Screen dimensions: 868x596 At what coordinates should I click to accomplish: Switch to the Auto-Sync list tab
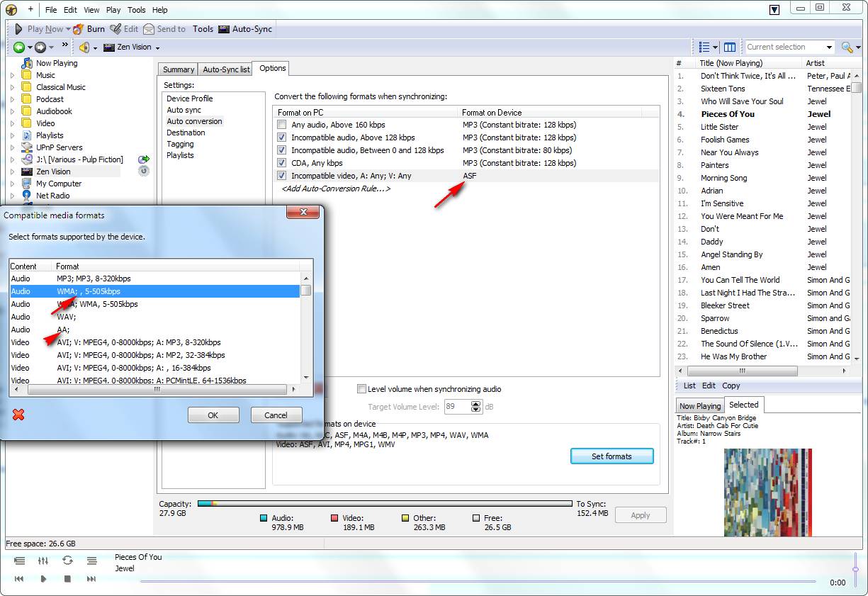coord(226,69)
